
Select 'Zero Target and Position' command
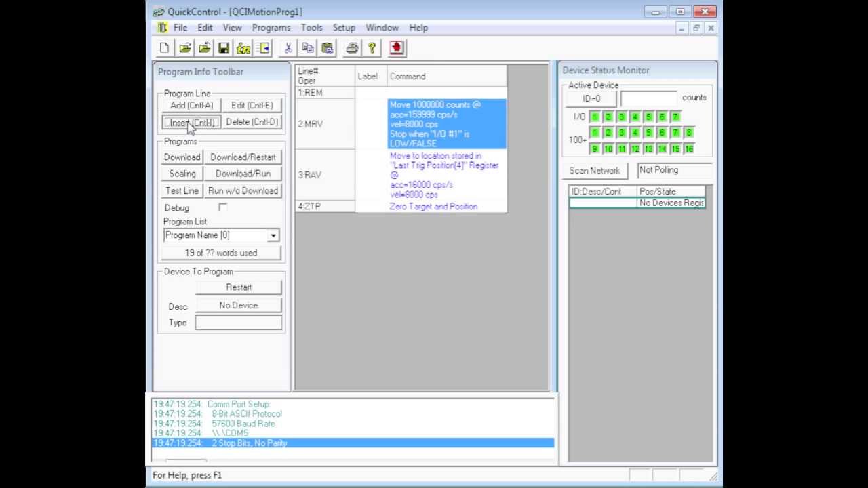click(x=433, y=207)
